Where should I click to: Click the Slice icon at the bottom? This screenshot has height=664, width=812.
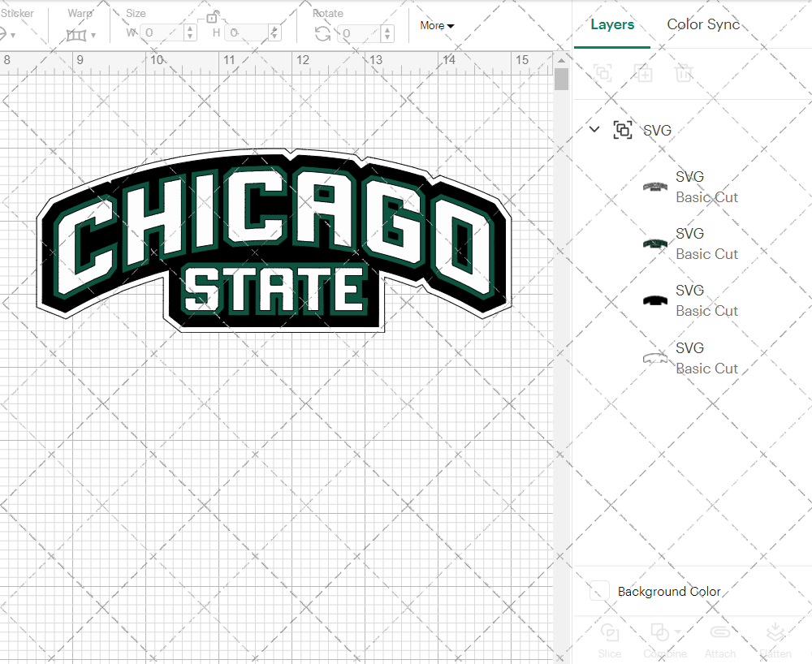coord(610,632)
